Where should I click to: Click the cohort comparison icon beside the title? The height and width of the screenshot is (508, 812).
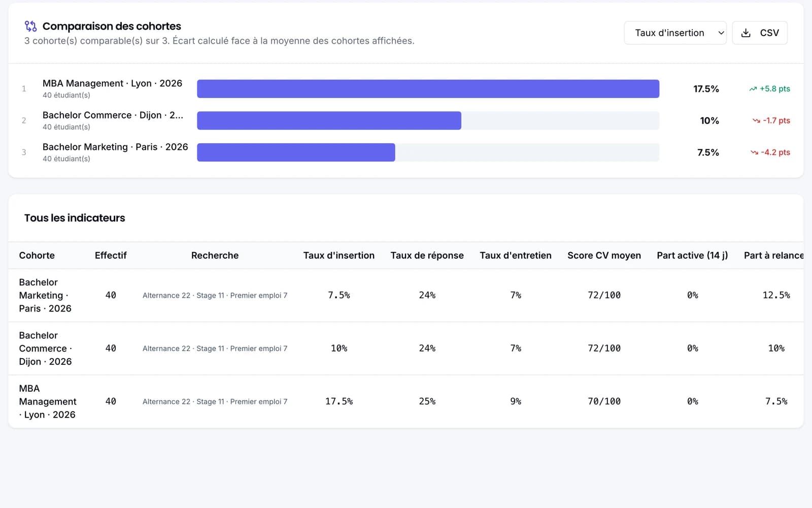(x=30, y=26)
